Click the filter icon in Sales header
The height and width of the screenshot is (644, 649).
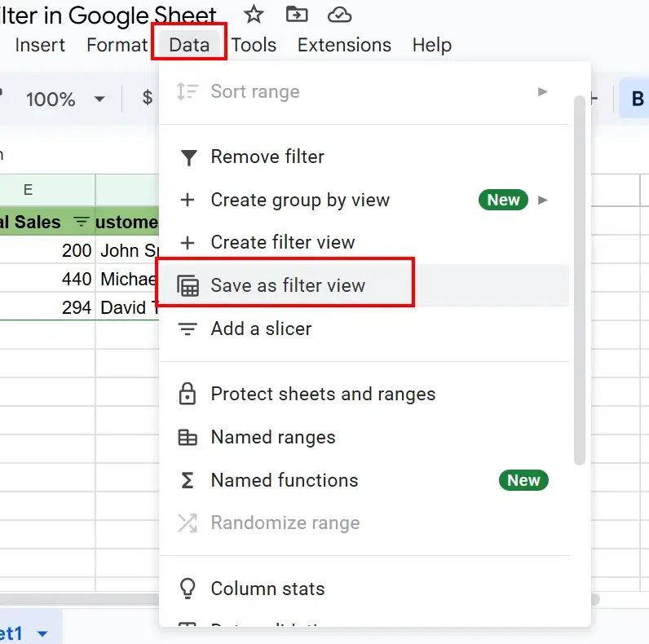(x=81, y=222)
